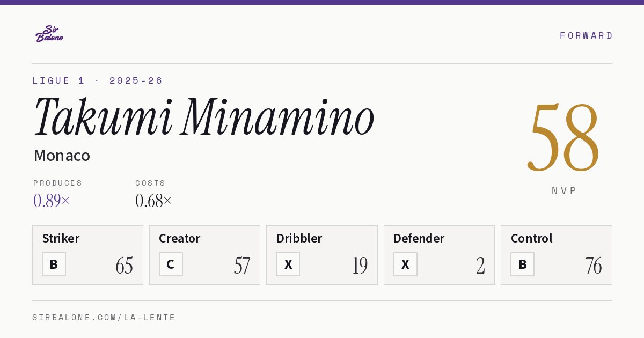
Task: Click the Dribbler X grade badge
Action: coord(288,264)
